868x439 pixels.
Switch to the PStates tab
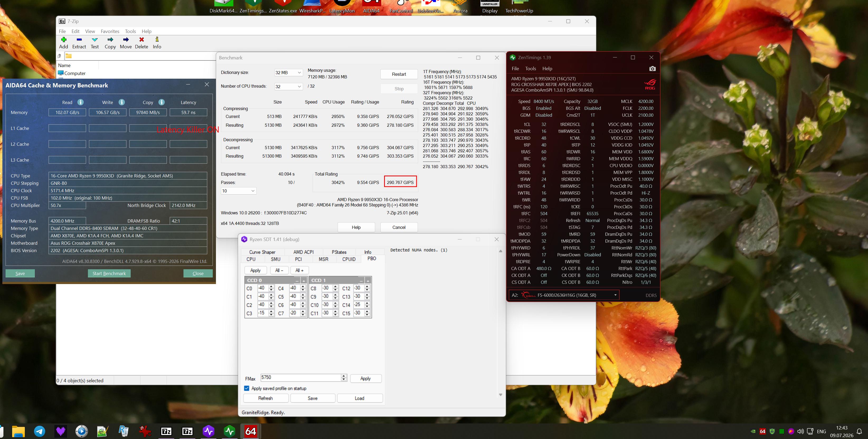point(339,252)
